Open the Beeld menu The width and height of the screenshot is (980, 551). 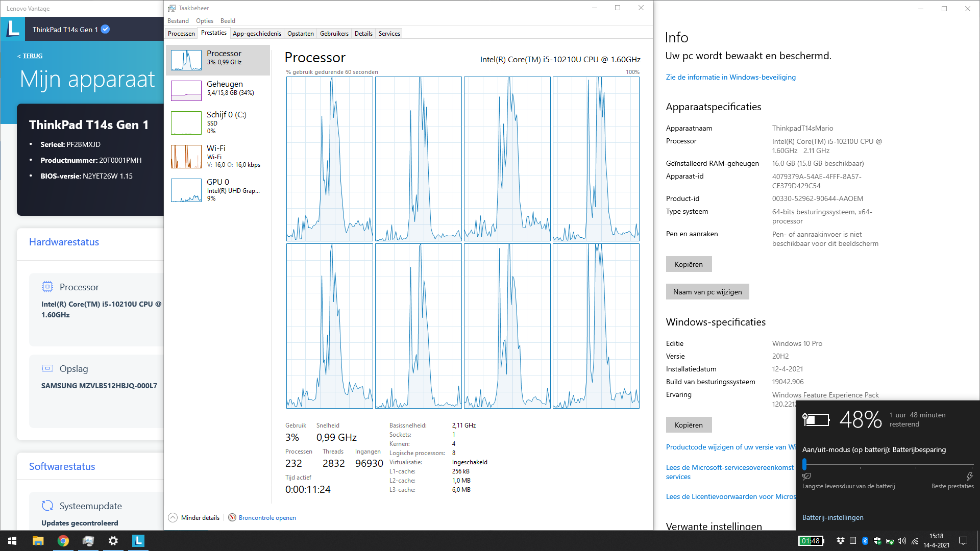(228, 21)
